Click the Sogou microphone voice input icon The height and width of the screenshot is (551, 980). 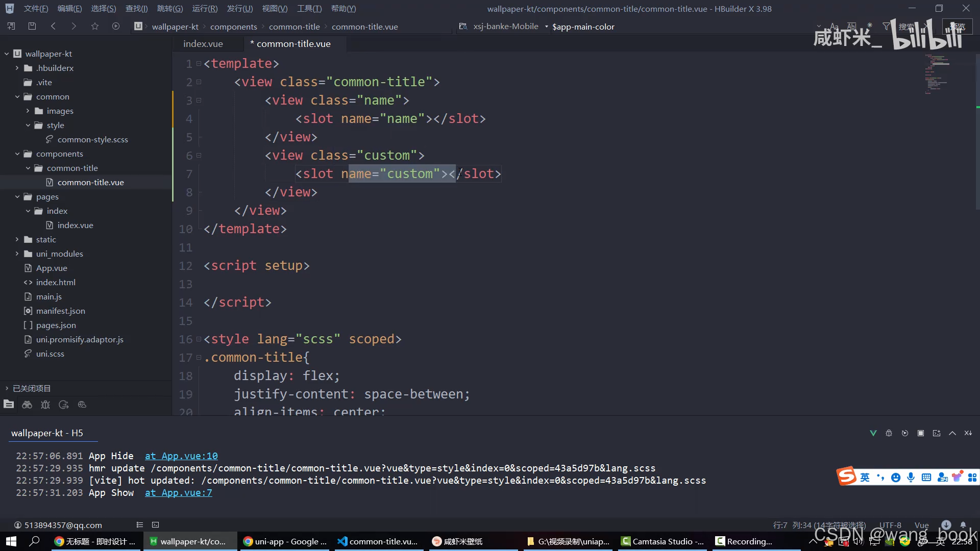(x=911, y=478)
